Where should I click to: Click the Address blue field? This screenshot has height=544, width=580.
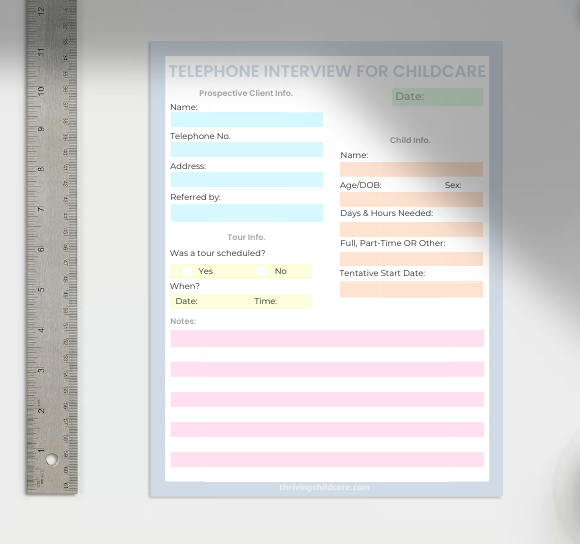pos(247,179)
